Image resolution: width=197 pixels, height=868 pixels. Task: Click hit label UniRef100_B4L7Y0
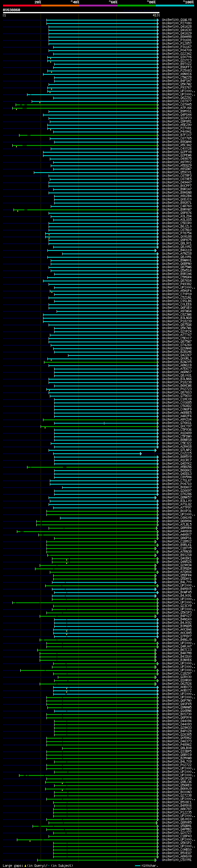point(177,582)
